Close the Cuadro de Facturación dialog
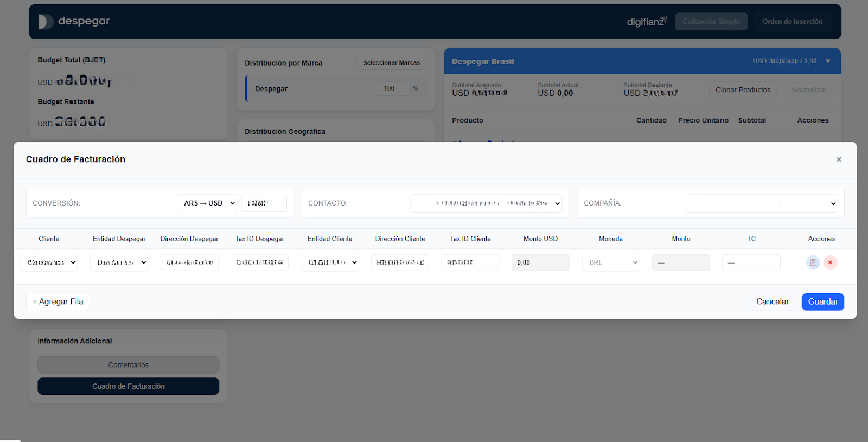Image resolution: width=868 pixels, height=442 pixels. tap(839, 159)
